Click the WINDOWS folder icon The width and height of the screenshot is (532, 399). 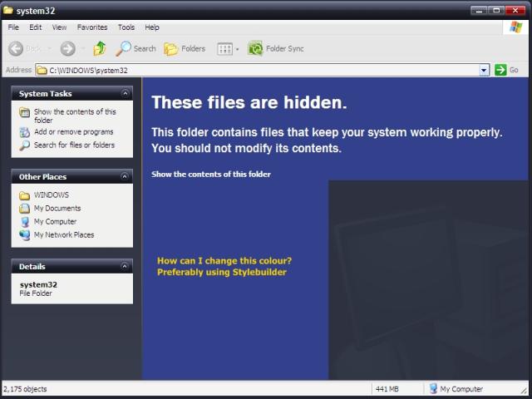pos(24,195)
